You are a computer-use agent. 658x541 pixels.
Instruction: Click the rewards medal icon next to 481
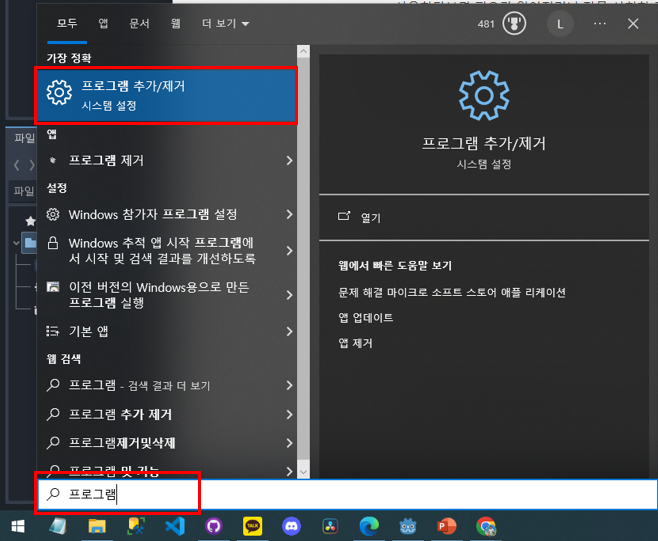514,24
